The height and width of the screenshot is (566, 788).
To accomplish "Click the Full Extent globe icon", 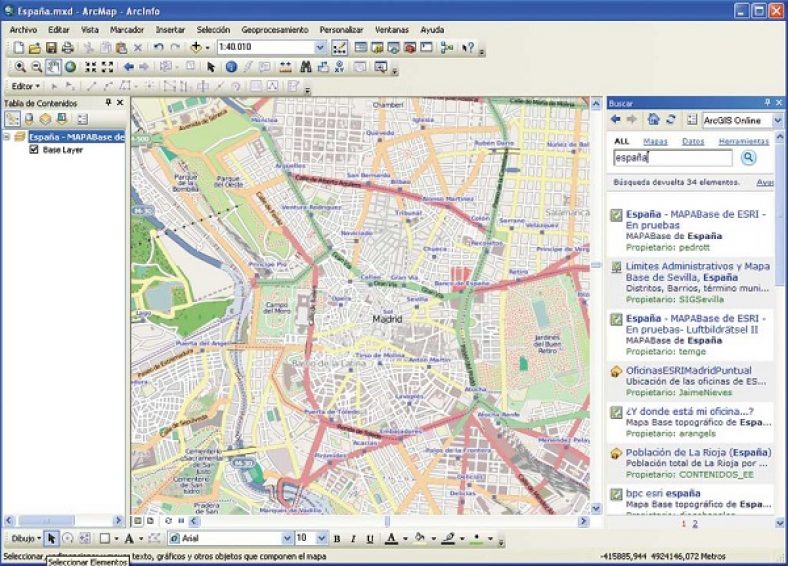I will 71,67.
